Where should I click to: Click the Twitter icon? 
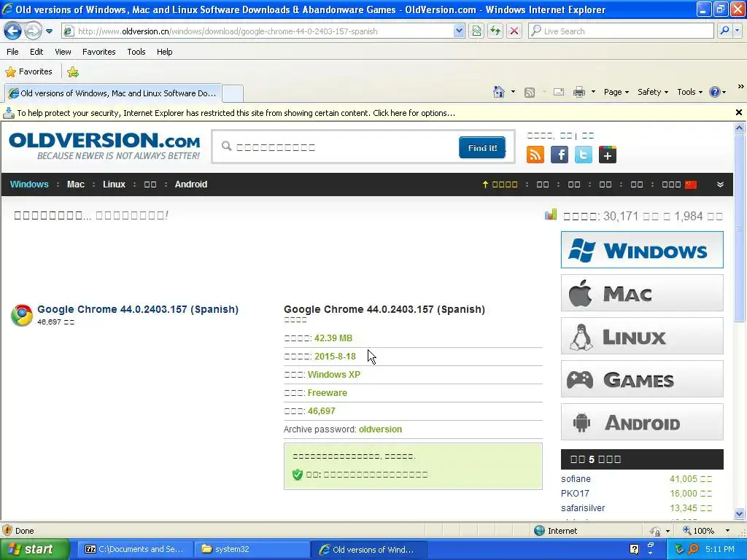583,155
